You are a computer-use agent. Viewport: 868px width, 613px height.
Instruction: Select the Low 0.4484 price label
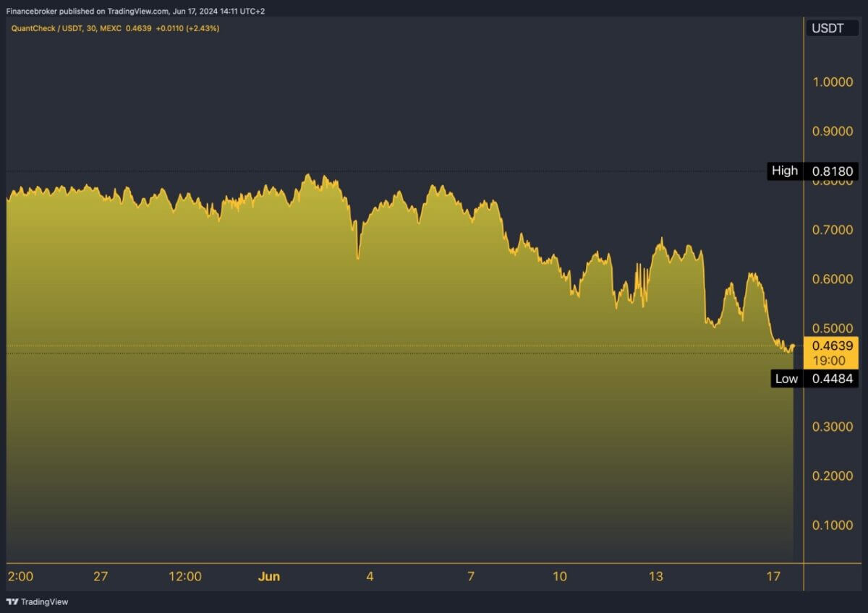[x=814, y=379]
